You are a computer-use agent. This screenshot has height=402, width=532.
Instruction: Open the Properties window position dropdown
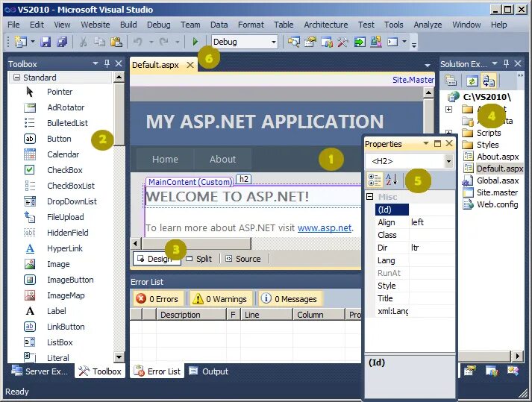coord(426,143)
